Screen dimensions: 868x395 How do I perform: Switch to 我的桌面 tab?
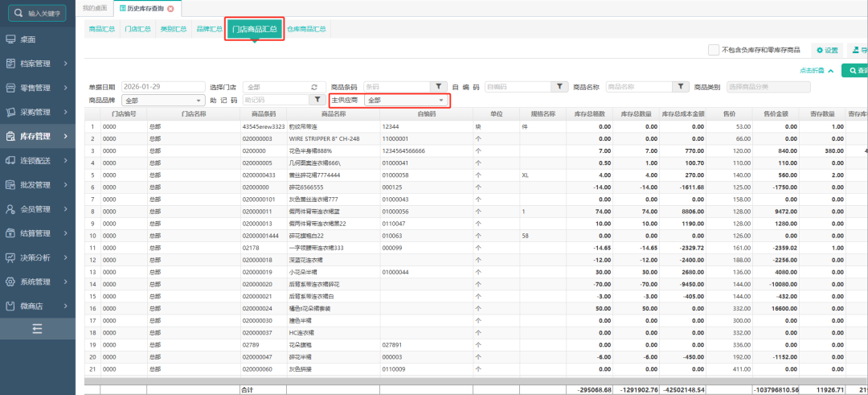[95, 8]
